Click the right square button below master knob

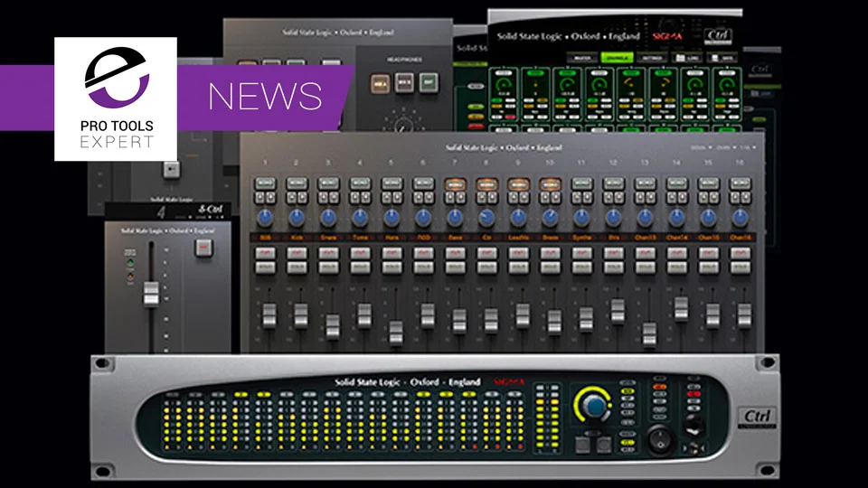pos(604,445)
